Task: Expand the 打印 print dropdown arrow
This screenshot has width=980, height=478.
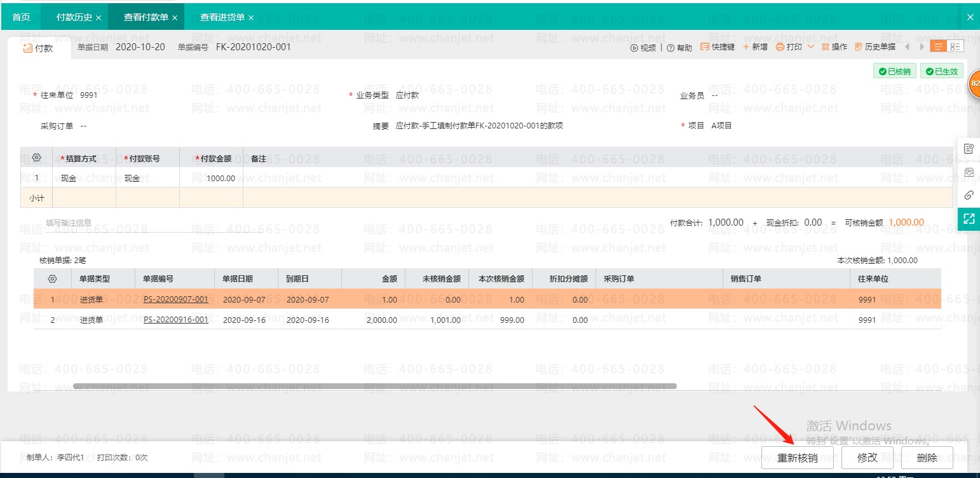Action: click(810, 47)
